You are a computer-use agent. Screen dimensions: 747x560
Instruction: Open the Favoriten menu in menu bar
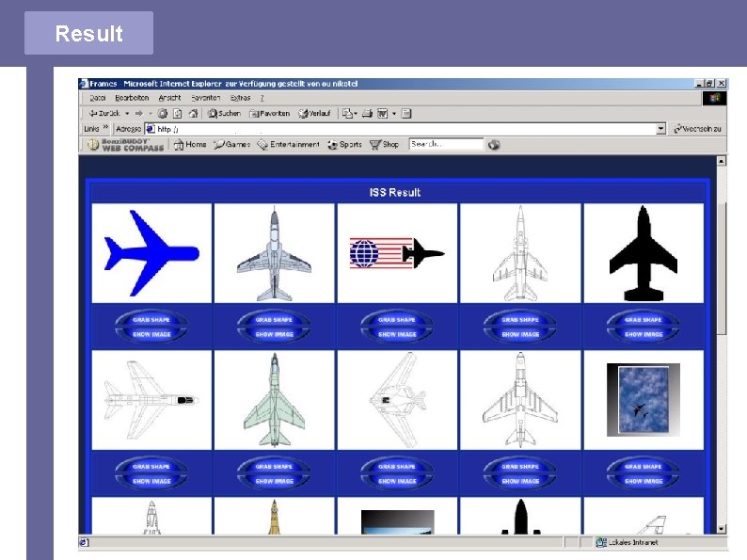pyautogui.click(x=205, y=98)
